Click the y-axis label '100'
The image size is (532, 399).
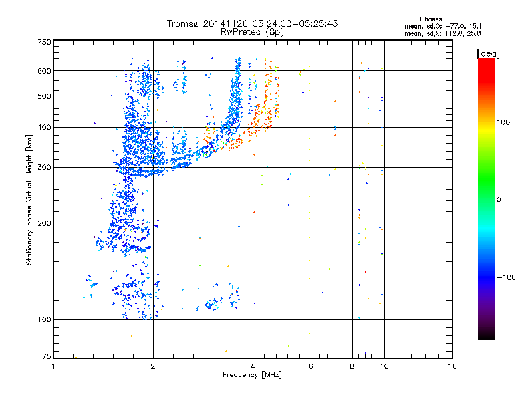[44, 320]
